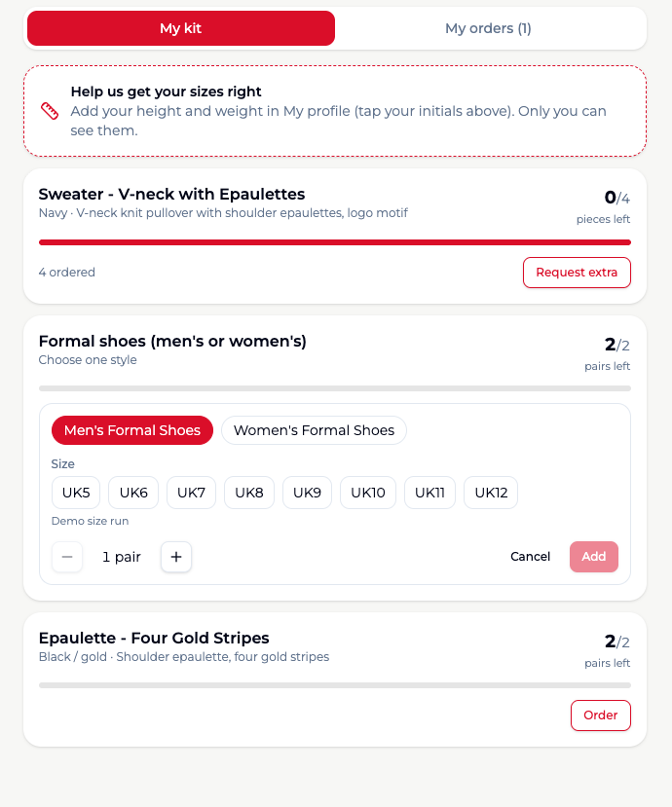Select Men's Formal Shoes style
Viewport: 672px width, 807px height.
tap(132, 430)
